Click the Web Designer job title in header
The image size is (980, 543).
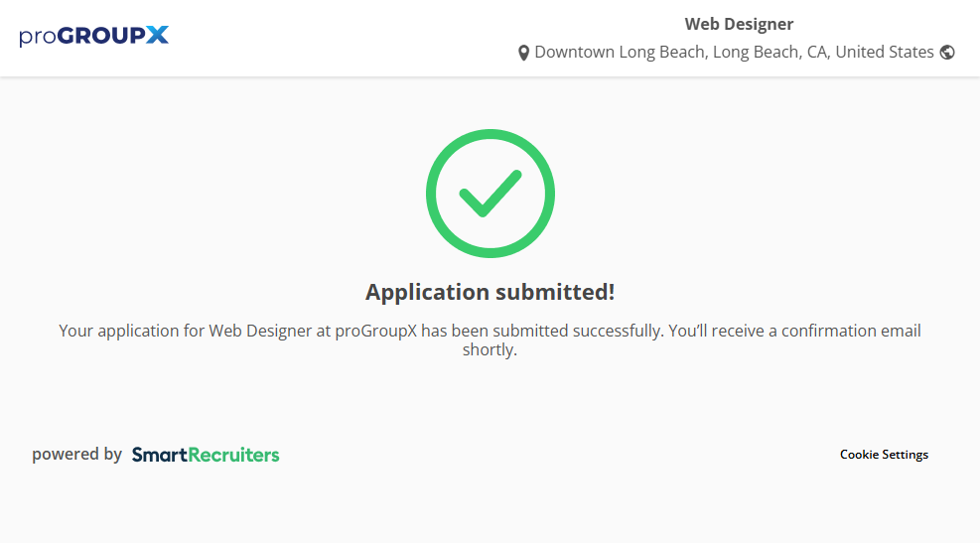(x=739, y=25)
